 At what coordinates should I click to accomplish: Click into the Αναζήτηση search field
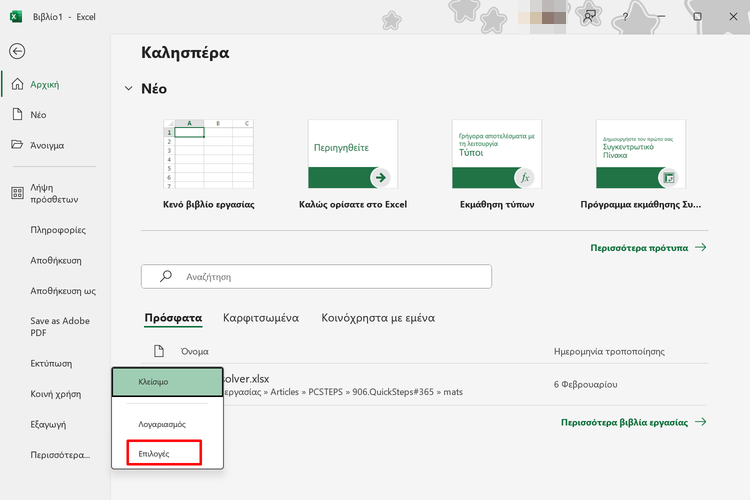click(x=316, y=277)
